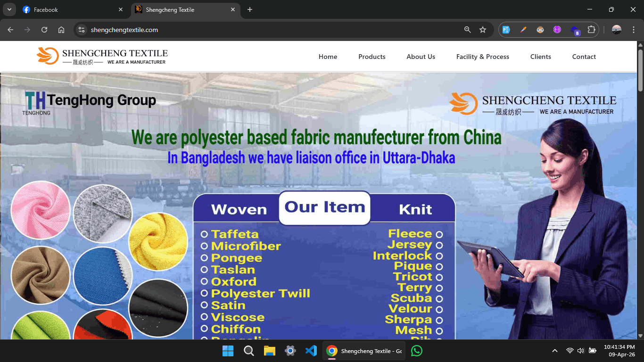Go forward to the next page
Screen dimensions: 644x362
(27, 30)
